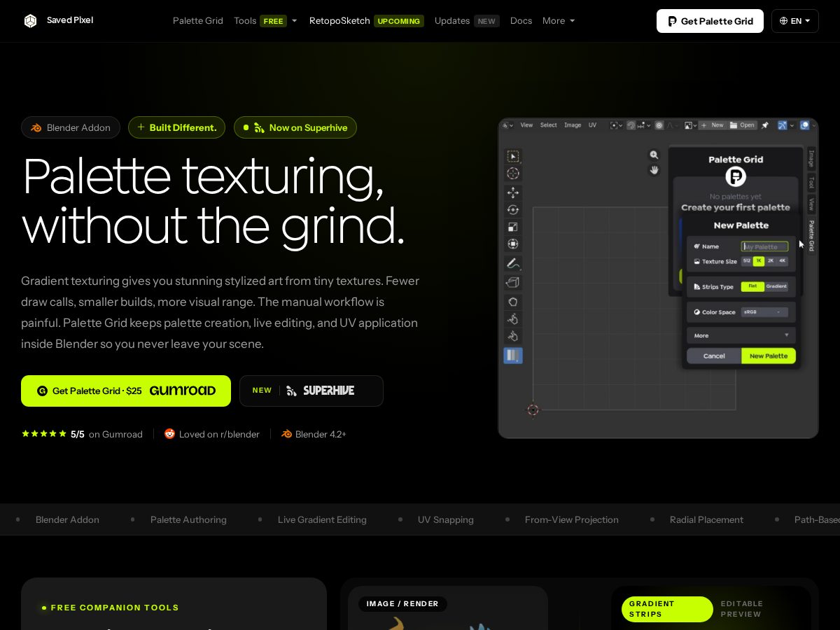Screen dimensions: 840x630
Task: Click the zoom magnifier icon in the viewport
Action: (654, 155)
